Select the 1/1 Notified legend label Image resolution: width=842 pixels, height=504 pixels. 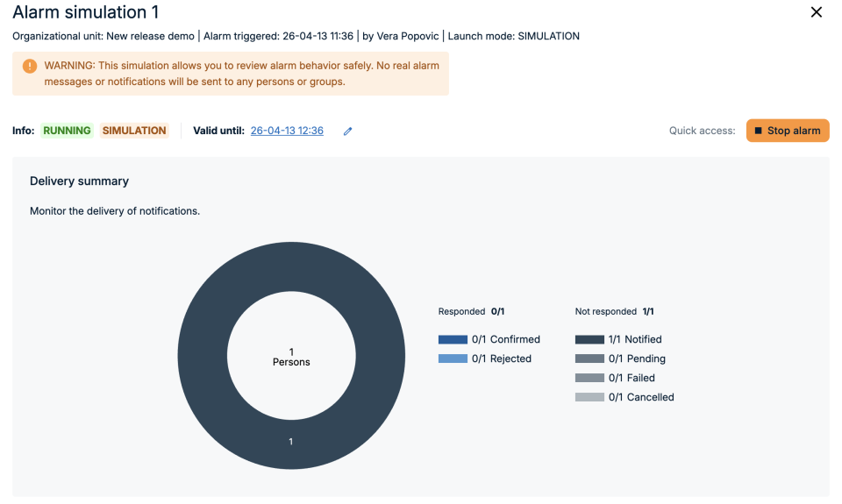(x=635, y=339)
